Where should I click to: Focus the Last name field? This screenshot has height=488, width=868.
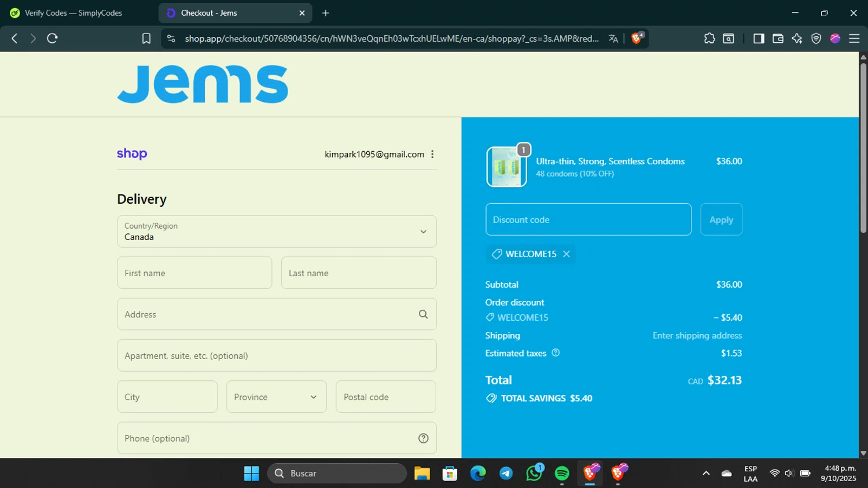click(x=359, y=273)
